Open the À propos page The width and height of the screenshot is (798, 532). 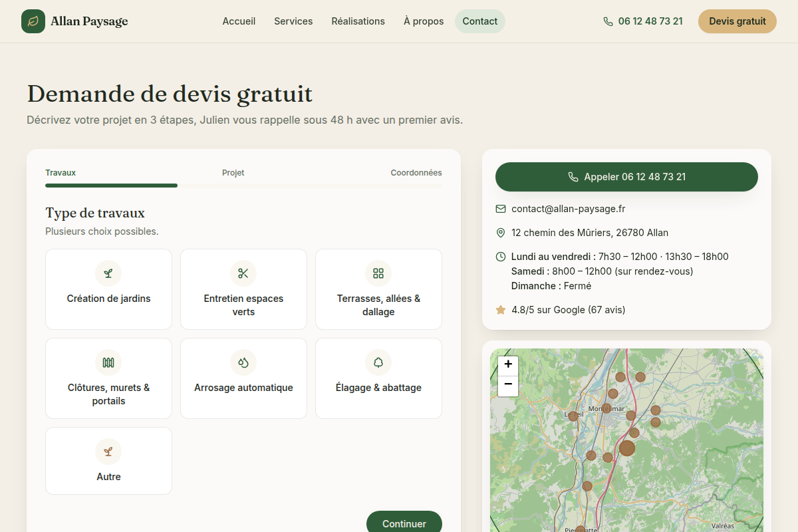(424, 21)
